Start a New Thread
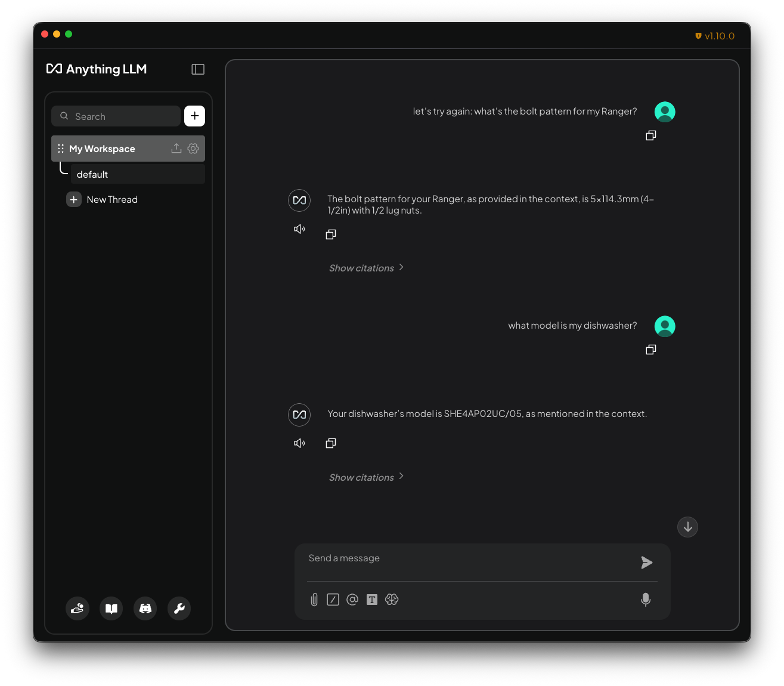 (112, 199)
